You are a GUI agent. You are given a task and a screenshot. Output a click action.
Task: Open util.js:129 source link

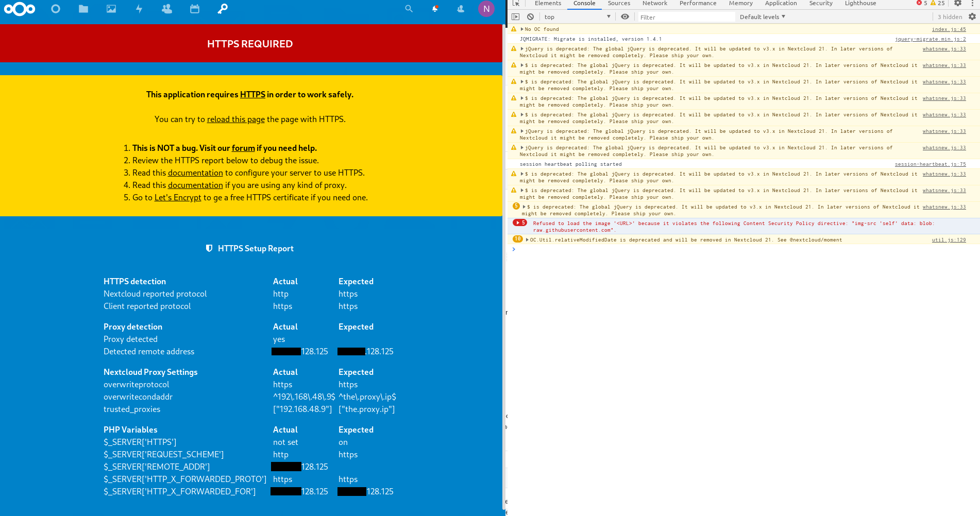(x=949, y=240)
